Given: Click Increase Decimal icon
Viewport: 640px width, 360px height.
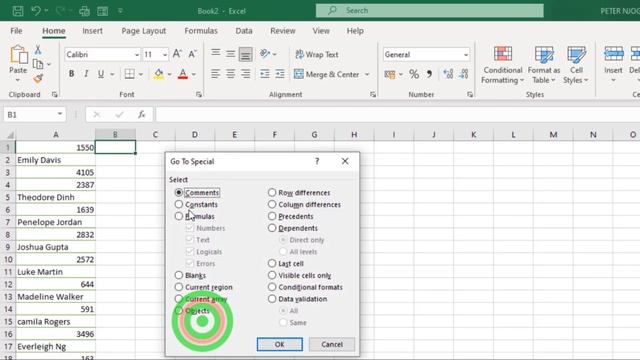Looking at the screenshot, I should pyautogui.click(x=448, y=74).
